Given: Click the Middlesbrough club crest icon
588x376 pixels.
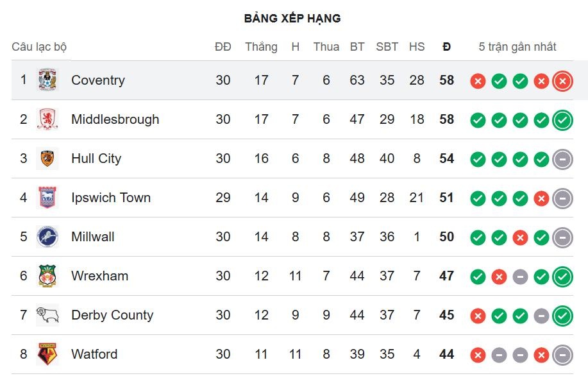Looking at the screenshot, I should [x=47, y=119].
